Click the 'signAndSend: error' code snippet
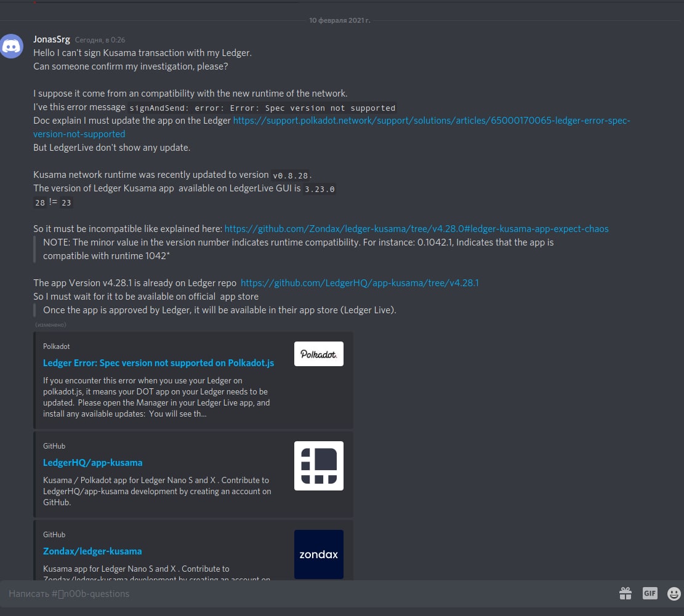684x616 pixels. pyautogui.click(x=262, y=108)
